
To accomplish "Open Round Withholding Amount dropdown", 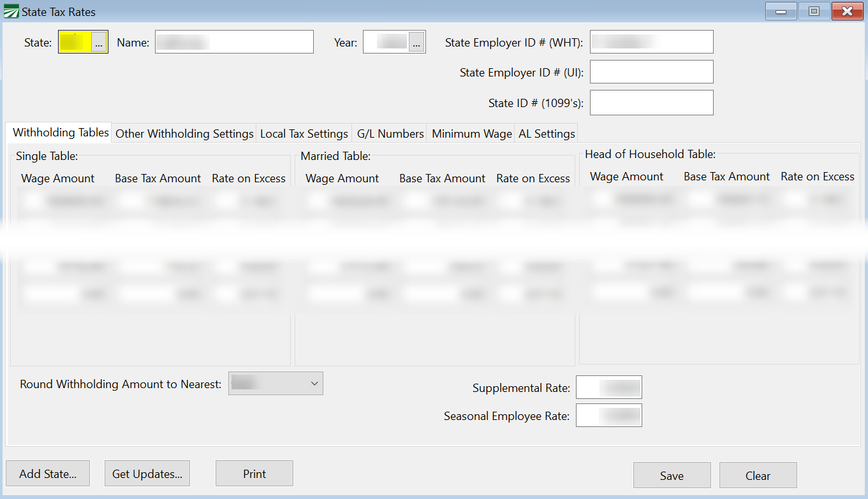I will coord(276,384).
